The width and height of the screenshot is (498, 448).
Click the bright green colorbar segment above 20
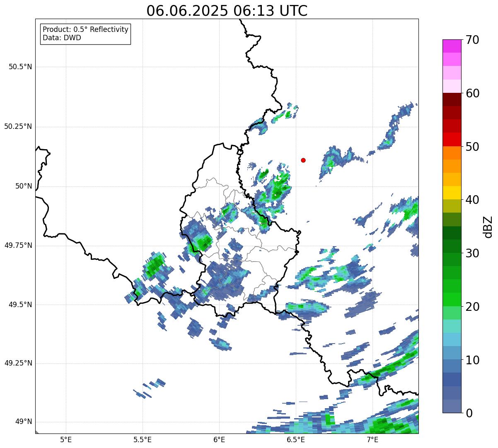click(452, 299)
